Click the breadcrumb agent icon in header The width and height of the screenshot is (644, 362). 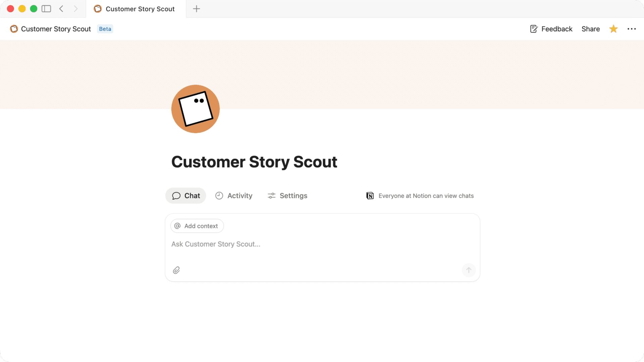point(14,29)
